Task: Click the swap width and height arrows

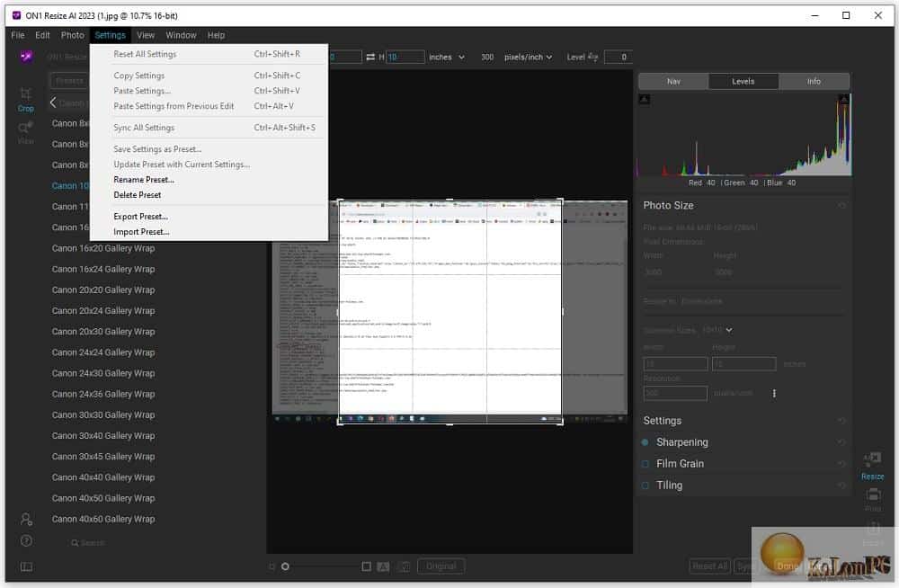Action: coord(370,57)
